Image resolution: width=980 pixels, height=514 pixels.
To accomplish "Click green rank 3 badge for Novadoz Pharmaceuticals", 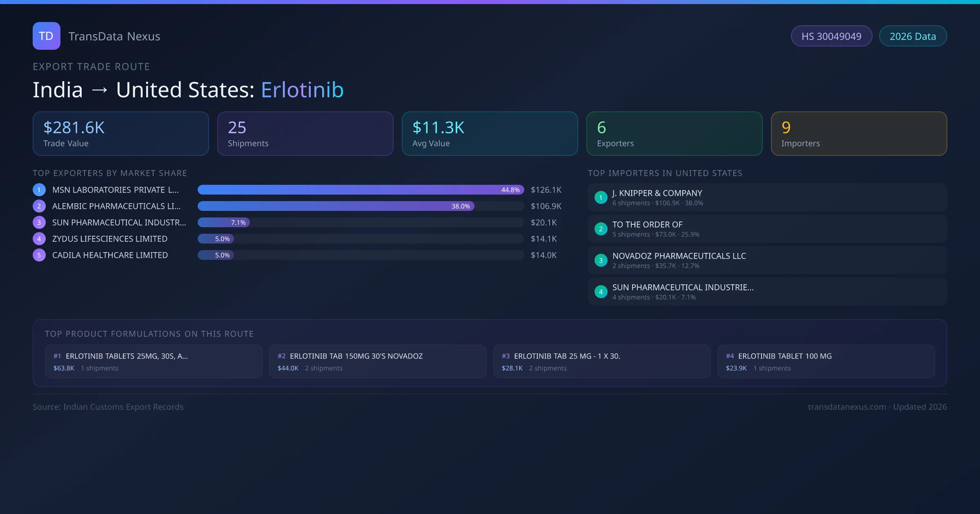I will point(601,260).
